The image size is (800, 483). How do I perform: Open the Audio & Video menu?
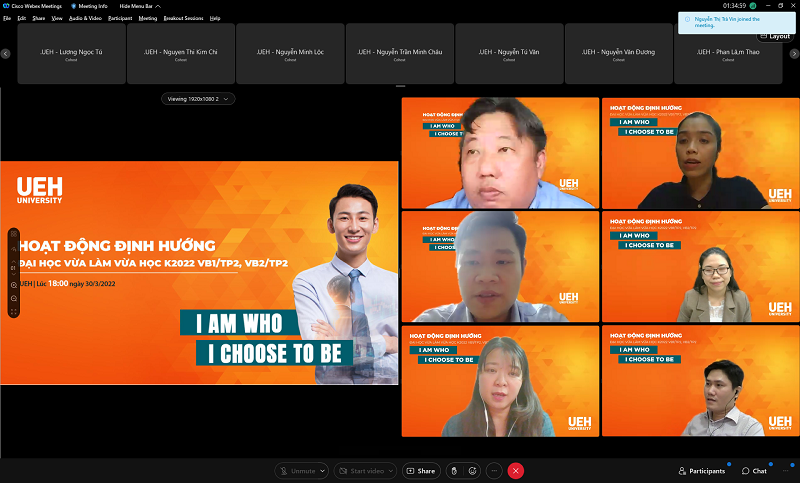tap(85, 18)
